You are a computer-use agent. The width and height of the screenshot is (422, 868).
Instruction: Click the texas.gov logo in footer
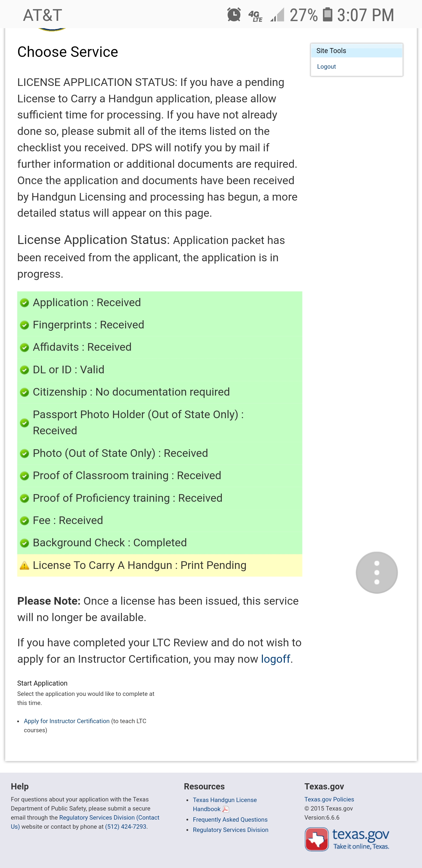[347, 839]
